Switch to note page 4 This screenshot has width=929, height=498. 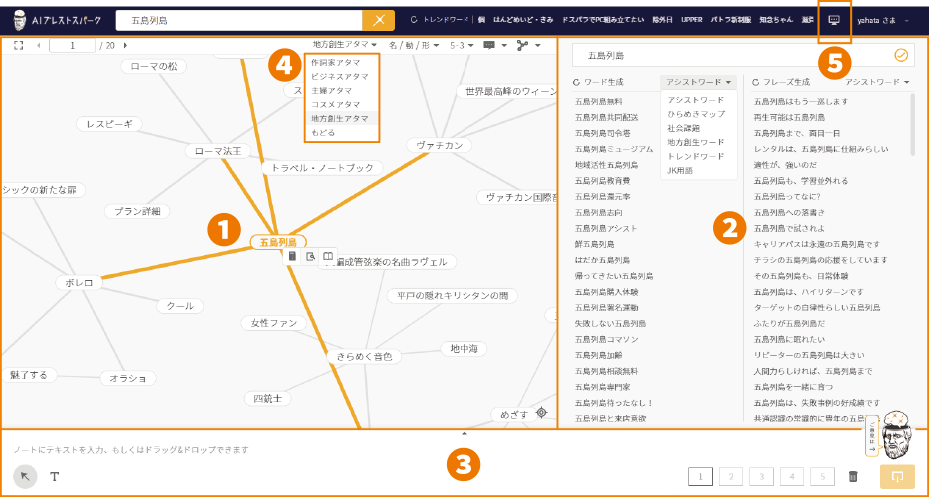click(x=792, y=476)
